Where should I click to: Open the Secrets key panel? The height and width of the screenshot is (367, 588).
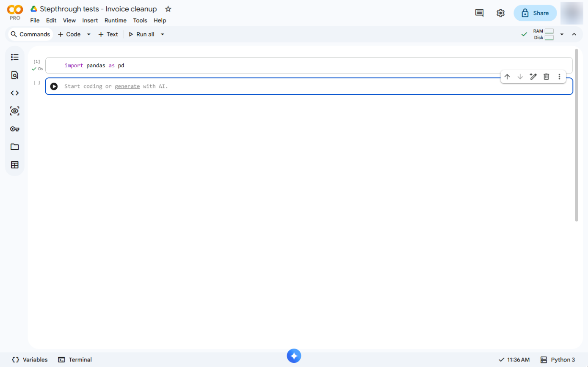click(15, 129)
